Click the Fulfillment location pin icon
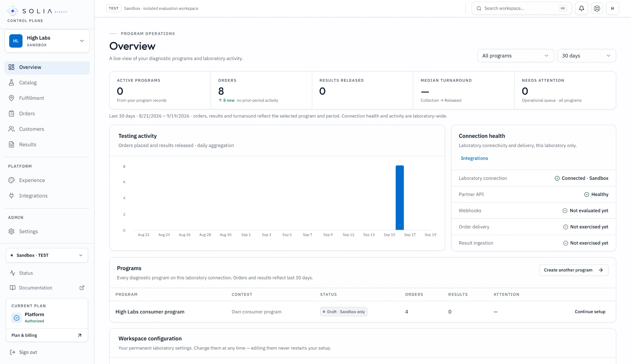The height and width of the screenshot is (364, 631). [12, 98]
